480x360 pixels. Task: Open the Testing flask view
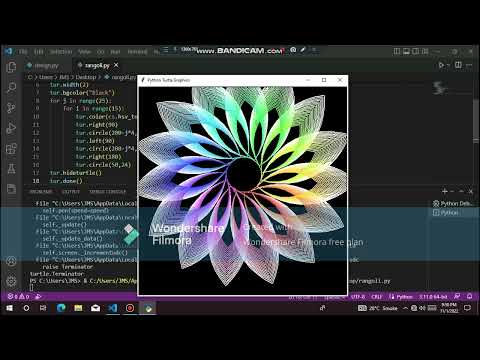(11, 169)
